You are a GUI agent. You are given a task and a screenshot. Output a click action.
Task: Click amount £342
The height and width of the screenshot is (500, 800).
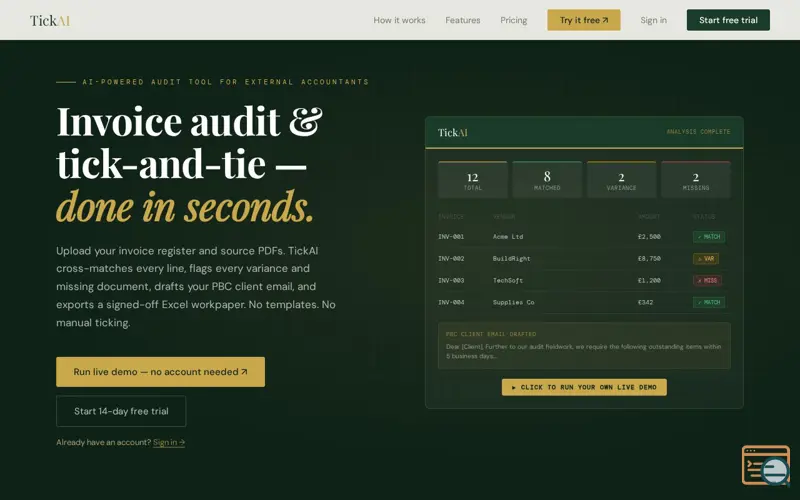(645, 303)
